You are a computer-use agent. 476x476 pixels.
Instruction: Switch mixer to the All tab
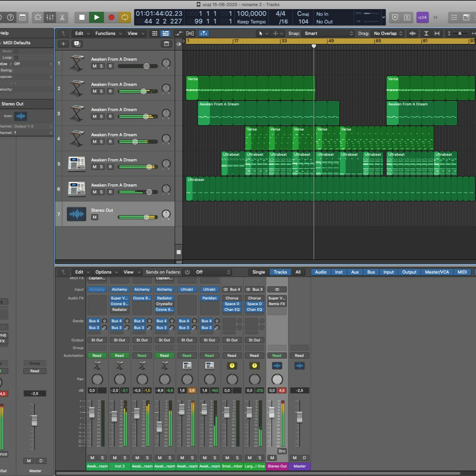[298, 272]
